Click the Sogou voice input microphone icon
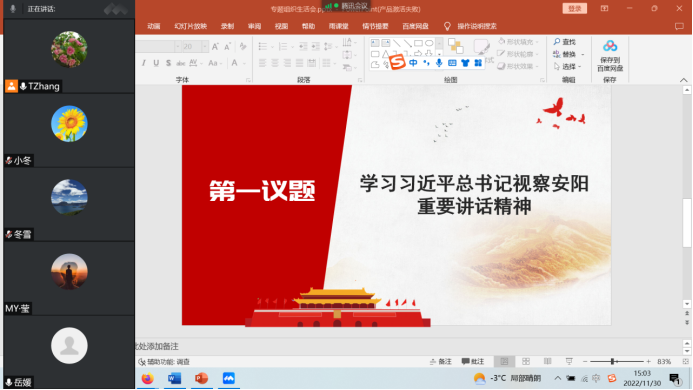The image size is (693, 390). (439, 63)
